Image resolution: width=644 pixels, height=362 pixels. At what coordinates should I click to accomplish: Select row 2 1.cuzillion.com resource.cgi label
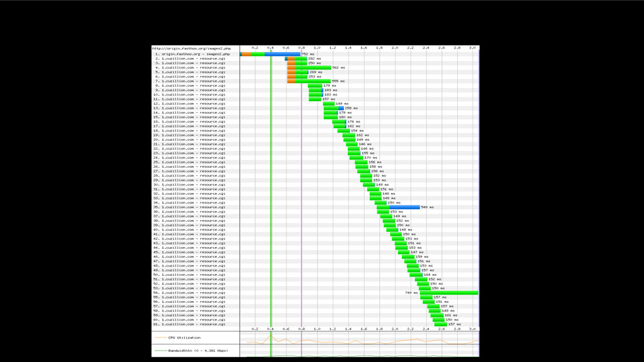pos(190,58)
